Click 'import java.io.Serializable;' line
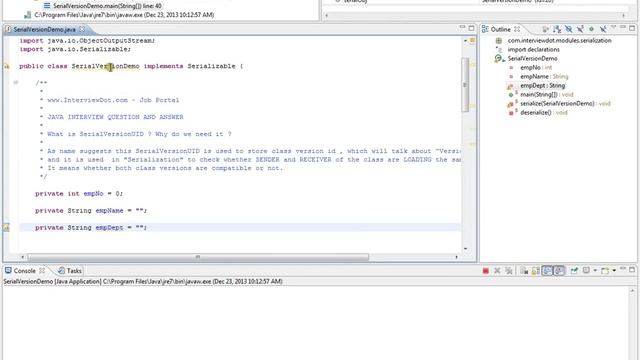 pos(76,49)
